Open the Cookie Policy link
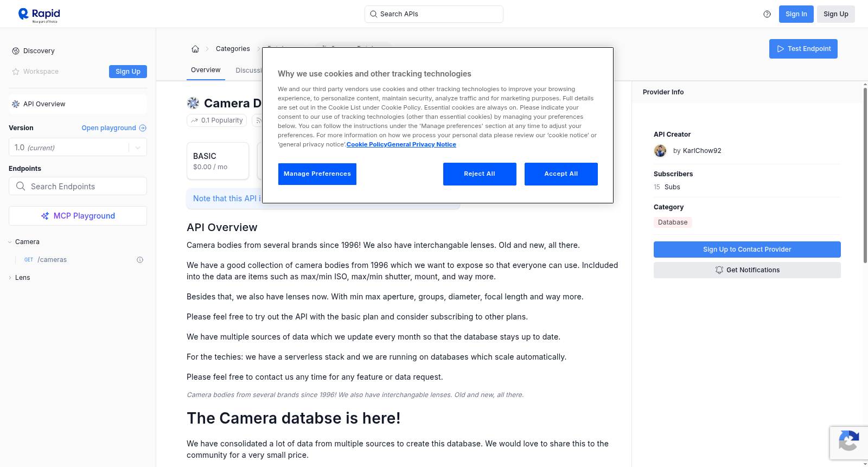868x467 pixels. (x=367, y=144)
